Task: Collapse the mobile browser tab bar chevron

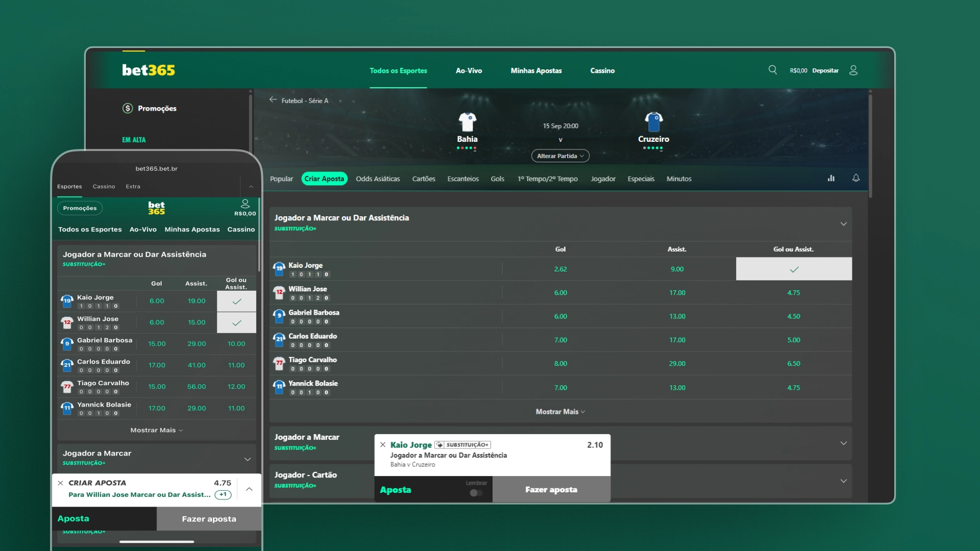Action: 251,186
